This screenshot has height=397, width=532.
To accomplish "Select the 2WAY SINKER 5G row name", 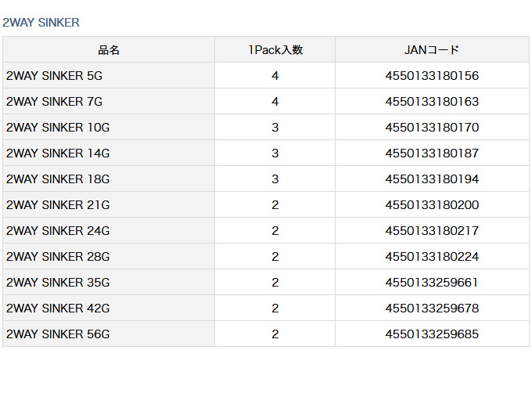I will [x=54, y=76].
